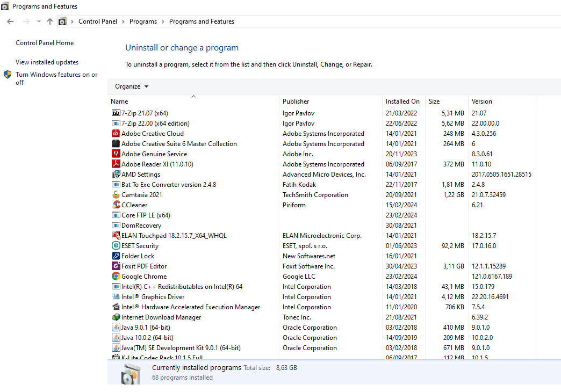
Task: Click the Bat To Exe Converter icon
Action: tap(116, 185)
